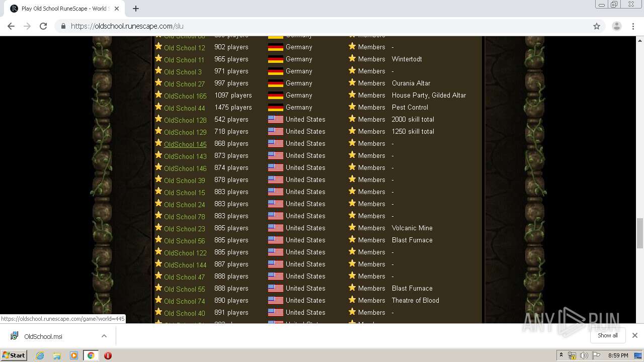Join world OldSchool 146
This screenshot has width=644, height=362.
185,168
